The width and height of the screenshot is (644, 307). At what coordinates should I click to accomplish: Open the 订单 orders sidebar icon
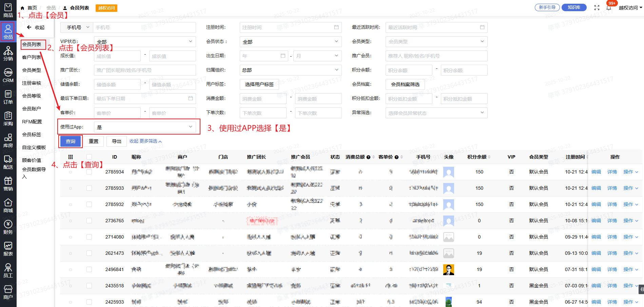click(x=8, y=97)
